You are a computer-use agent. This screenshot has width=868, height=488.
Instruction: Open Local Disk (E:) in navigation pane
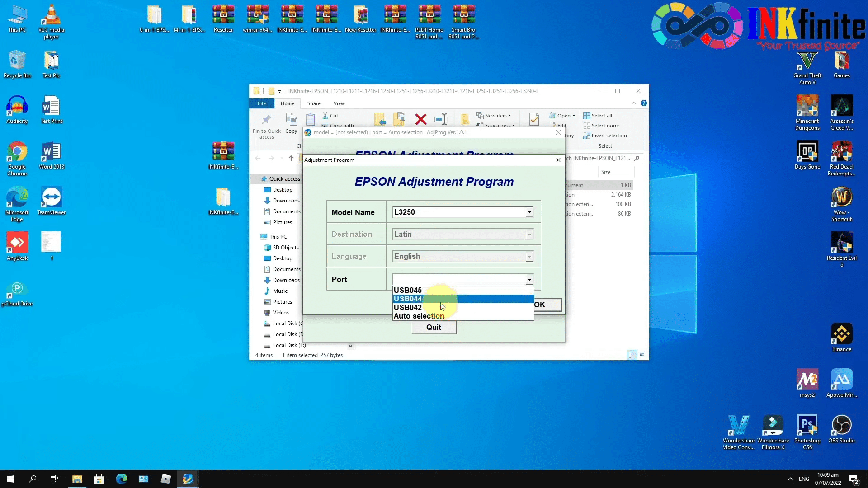[x=285, y=345]
